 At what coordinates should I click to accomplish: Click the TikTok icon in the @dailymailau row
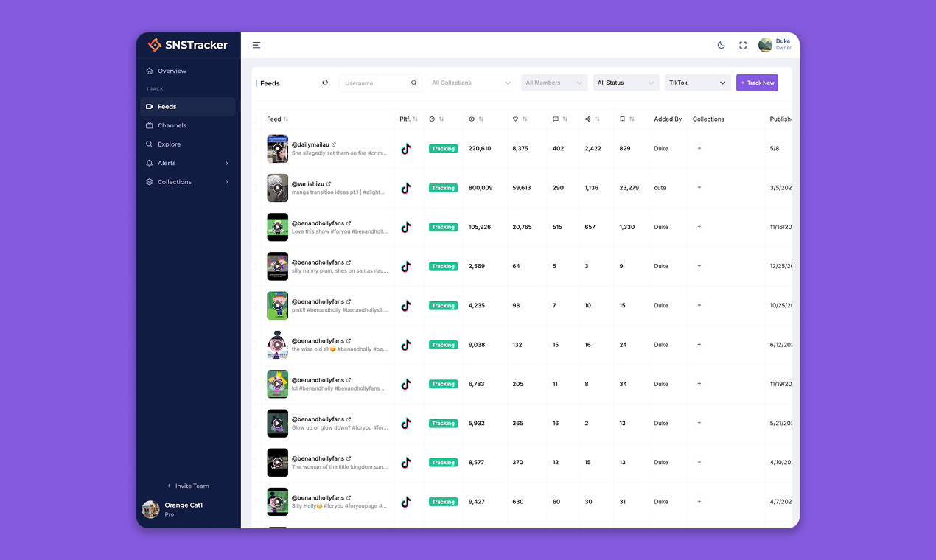406,149
